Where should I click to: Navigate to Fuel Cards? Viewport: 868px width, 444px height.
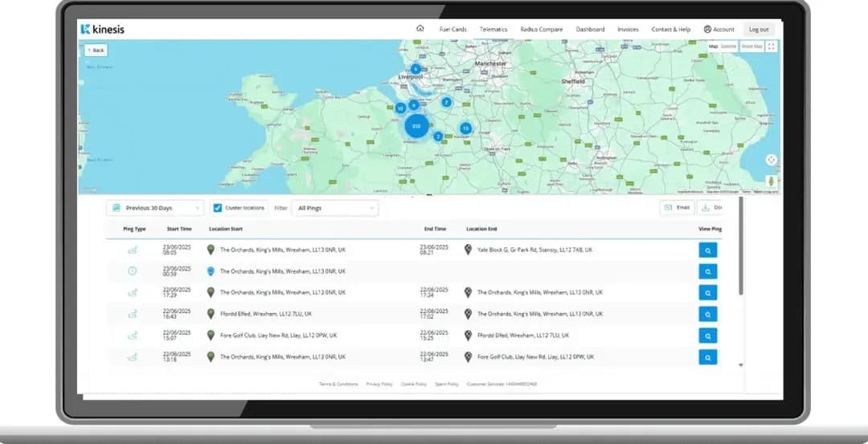point(452,30)
